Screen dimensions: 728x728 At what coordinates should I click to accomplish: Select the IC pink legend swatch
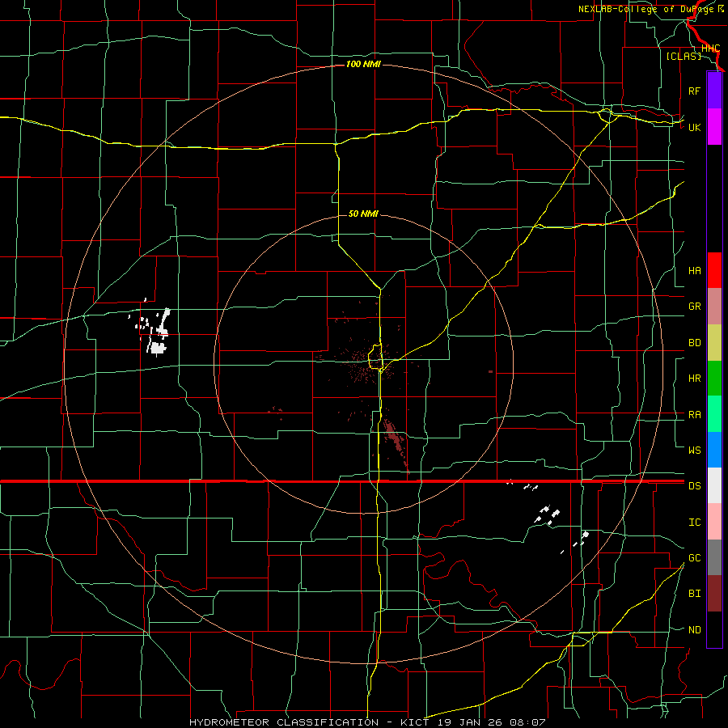714,522
